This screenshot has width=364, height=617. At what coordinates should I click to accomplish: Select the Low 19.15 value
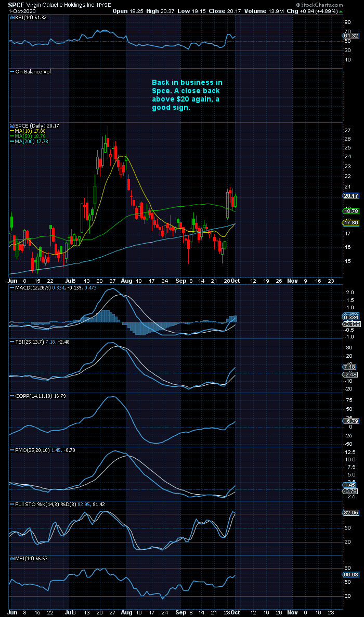click(191, 11)
